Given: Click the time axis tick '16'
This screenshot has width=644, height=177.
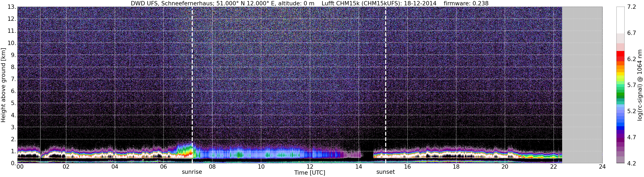Looking at the screenshot, I should (x=407, y=167).
